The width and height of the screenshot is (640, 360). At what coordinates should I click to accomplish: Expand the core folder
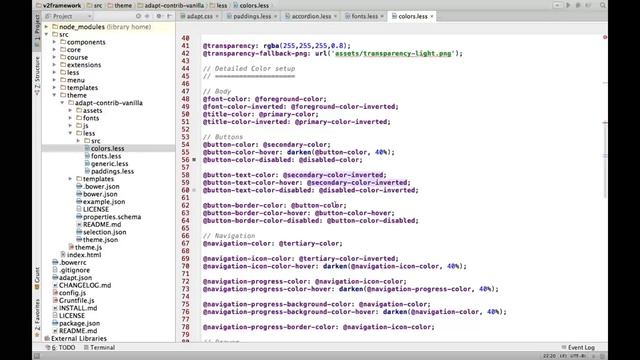click(55, 50)
